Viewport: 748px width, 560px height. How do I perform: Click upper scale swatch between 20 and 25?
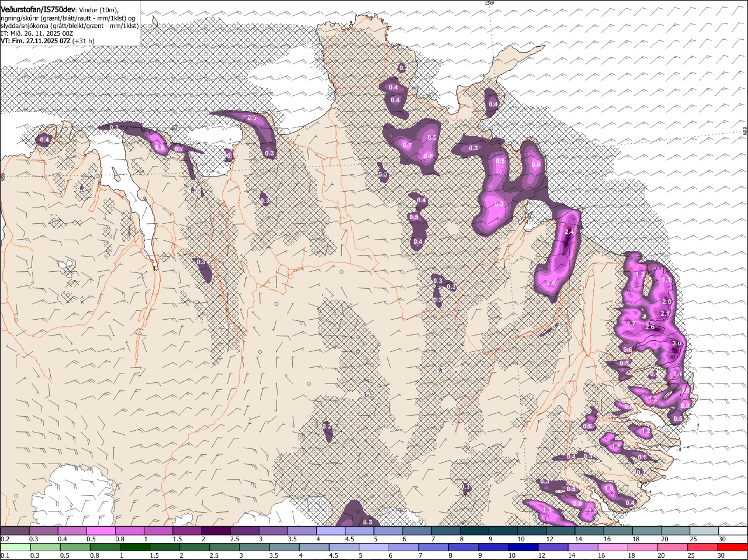pos(676,531)
